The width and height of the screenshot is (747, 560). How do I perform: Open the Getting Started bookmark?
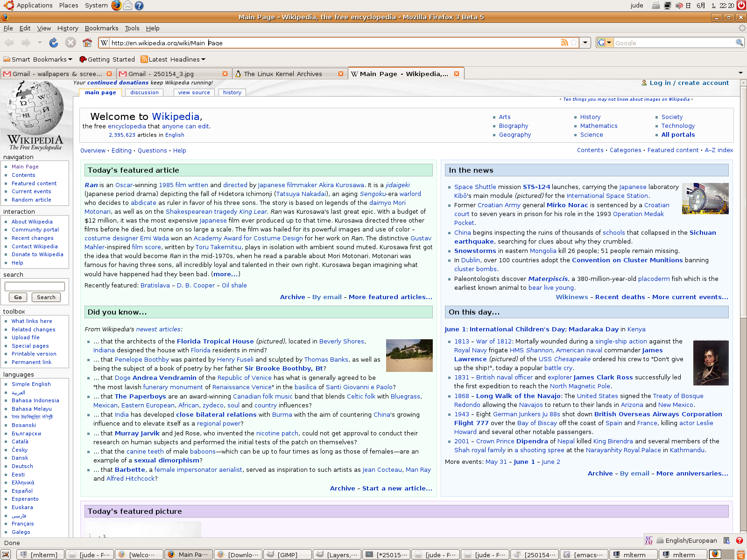click(107, 59)
